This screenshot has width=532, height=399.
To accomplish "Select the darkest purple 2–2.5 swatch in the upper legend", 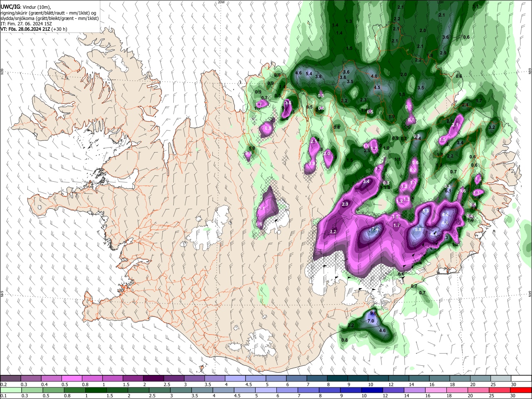I will pos(153,378).
